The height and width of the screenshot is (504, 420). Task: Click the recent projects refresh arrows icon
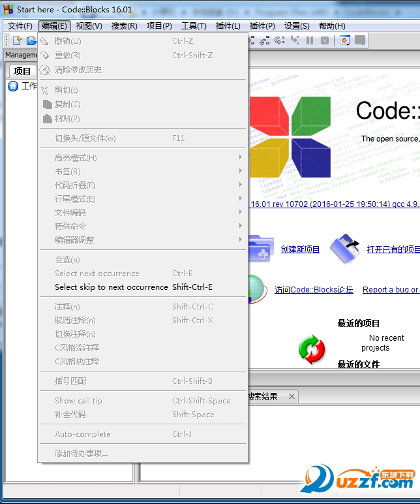pos(312,350)
